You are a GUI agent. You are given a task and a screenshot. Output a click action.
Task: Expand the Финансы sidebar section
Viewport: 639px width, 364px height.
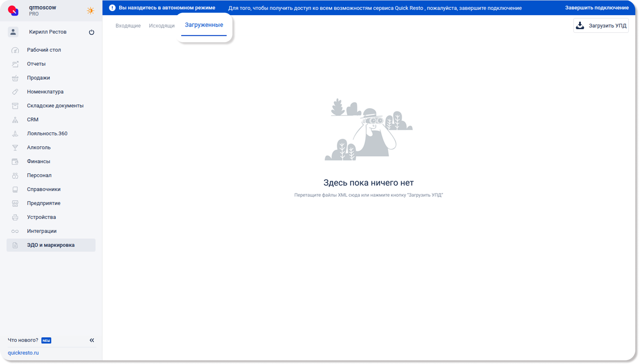pos(39,162)
